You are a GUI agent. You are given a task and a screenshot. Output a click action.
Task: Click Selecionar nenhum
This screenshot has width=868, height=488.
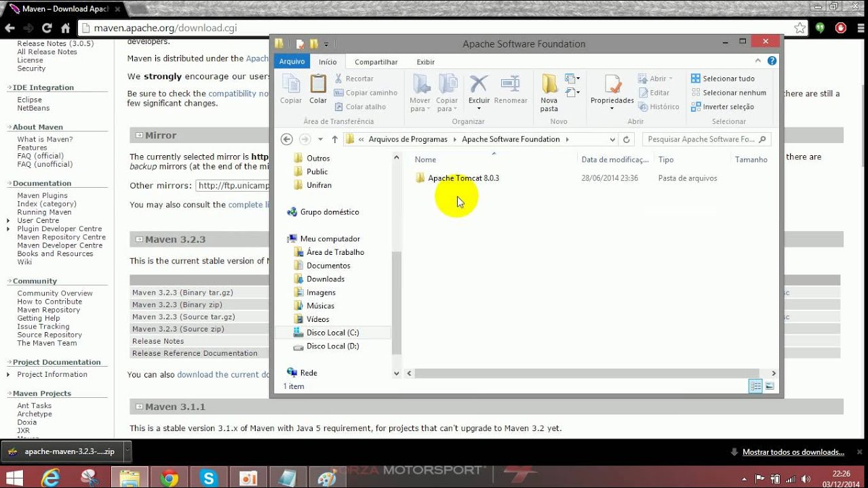(728, 93)
